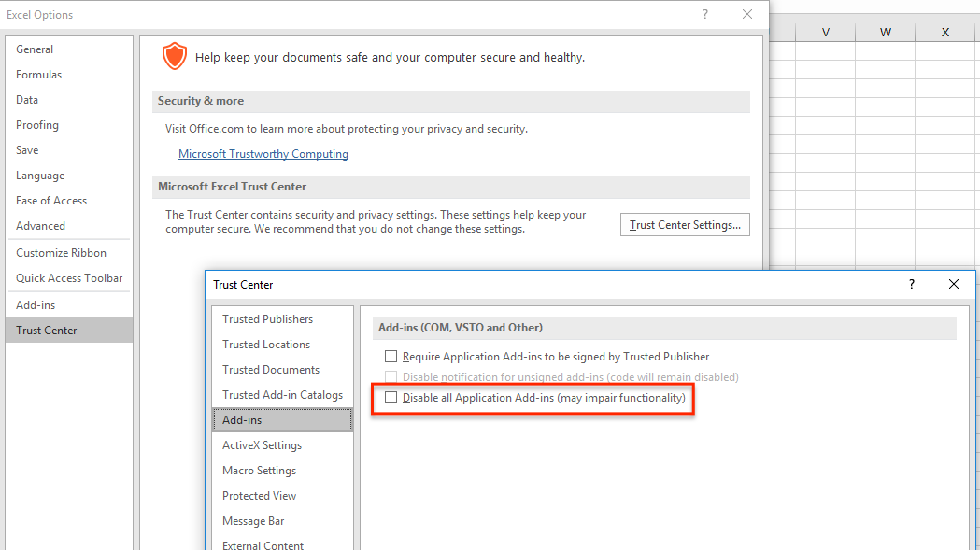The width and height of the screenshot is (980, 550).
Task: Select General in Excel Options sidebar
Action: 35,49
